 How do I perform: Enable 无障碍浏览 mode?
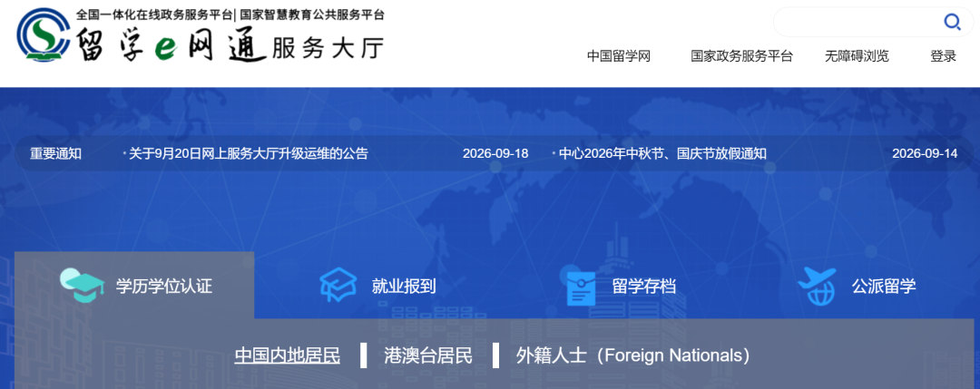click(857, 56)
